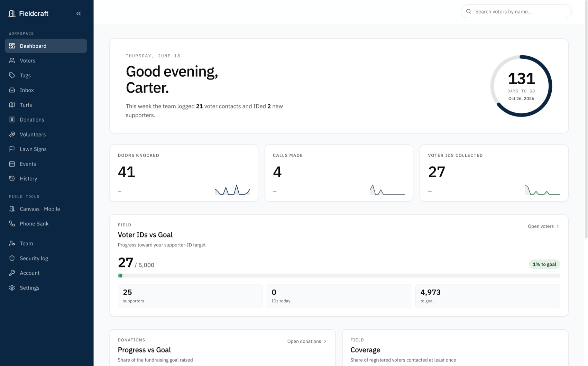Image resolution: width=588 pixels, height=366 pixels.
Task: Click the Doors Knocked stat card
Action: coord(184,173)
